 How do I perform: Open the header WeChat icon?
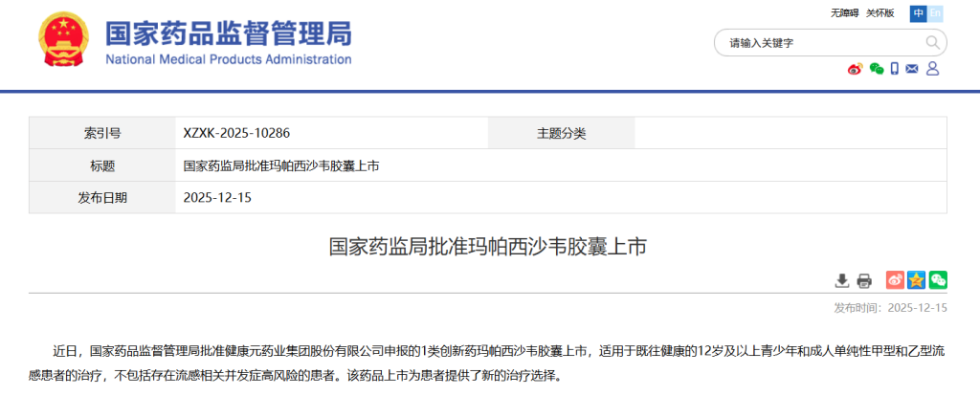tap(876, 69)
